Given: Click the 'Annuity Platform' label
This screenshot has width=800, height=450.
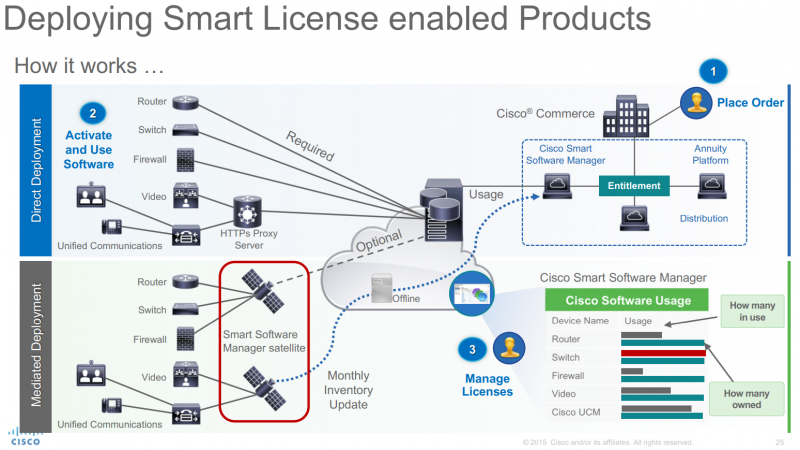Looking at the screenshot, I should 710,154.
